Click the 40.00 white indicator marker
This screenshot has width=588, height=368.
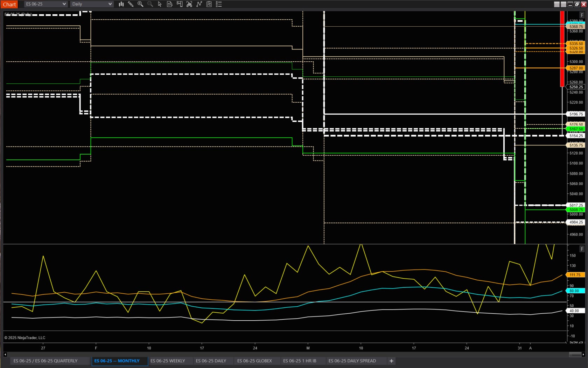[x=575, y=311]
